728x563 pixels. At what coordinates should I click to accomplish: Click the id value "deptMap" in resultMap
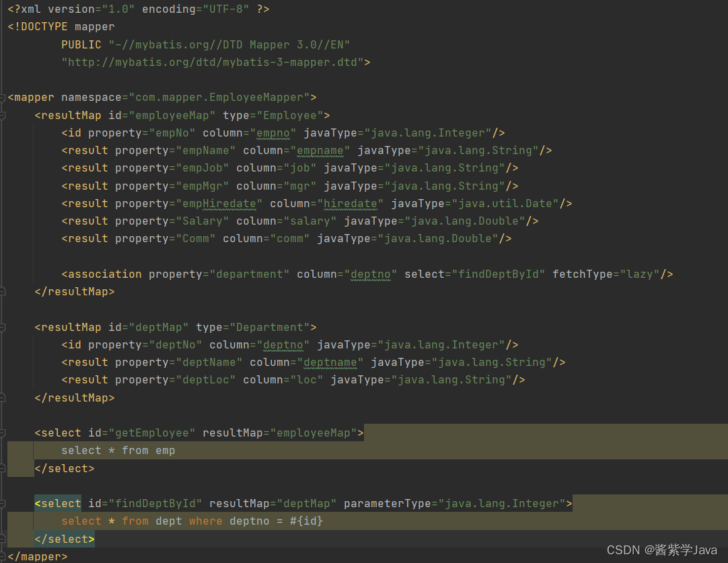click(x=159, y=328)
